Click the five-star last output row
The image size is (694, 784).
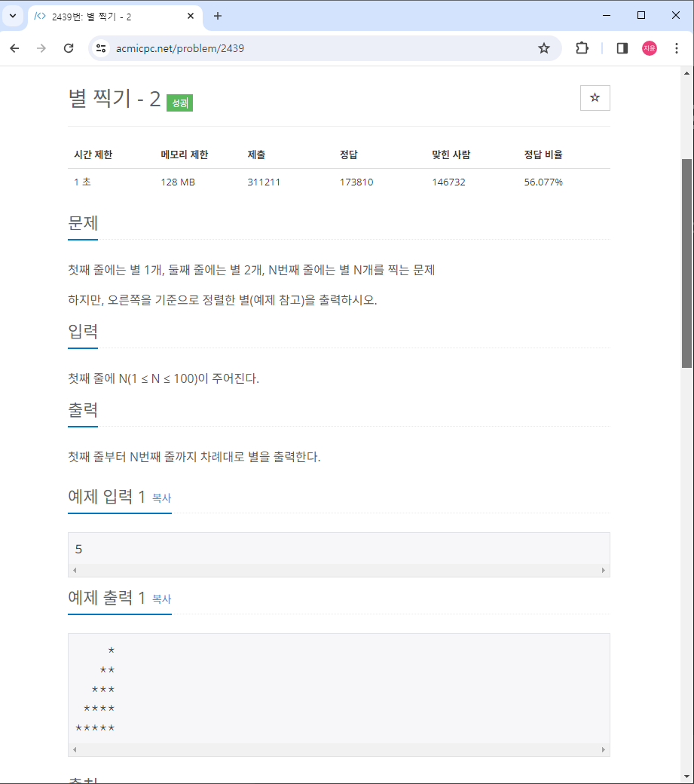[x=95, y=728]
